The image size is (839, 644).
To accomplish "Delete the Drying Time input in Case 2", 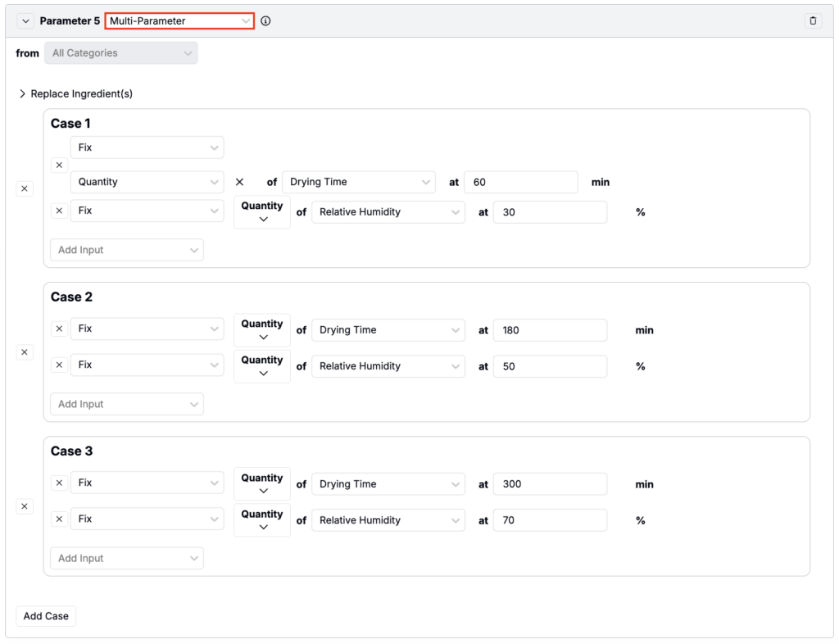I will [59, 329].
